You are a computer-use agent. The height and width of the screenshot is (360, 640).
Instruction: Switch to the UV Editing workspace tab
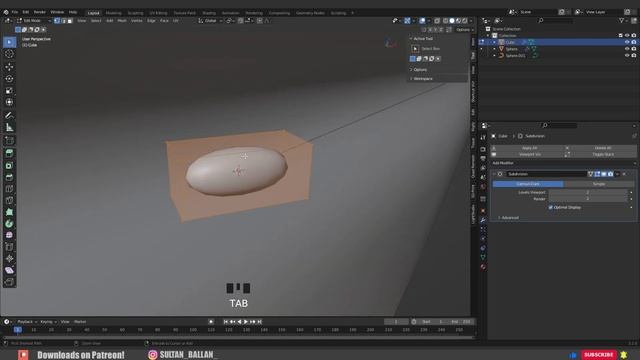click(158, 13)
